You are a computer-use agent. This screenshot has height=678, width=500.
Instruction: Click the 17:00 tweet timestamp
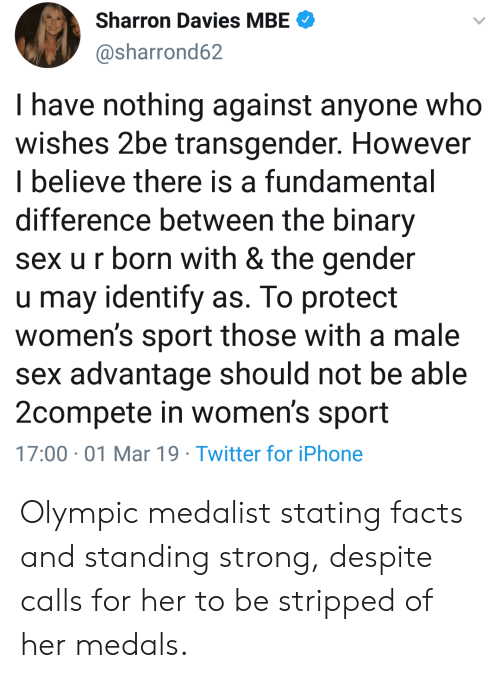[42, 454]
